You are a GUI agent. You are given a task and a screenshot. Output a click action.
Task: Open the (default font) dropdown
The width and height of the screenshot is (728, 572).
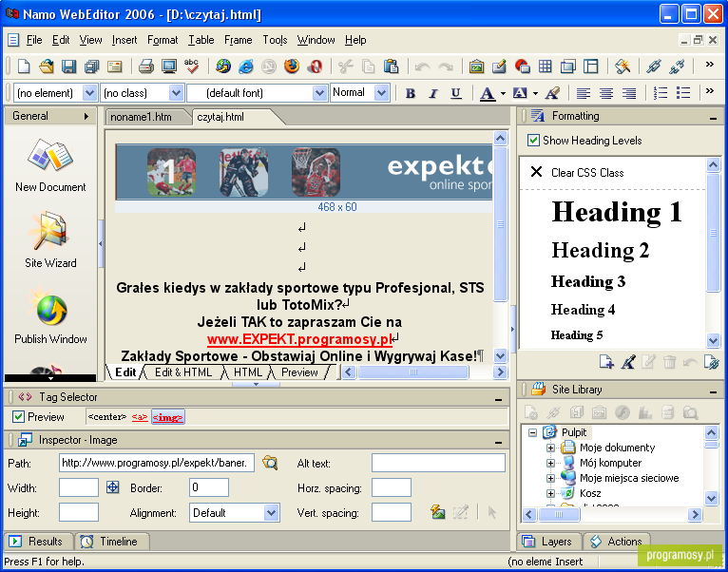click(319, 93)
